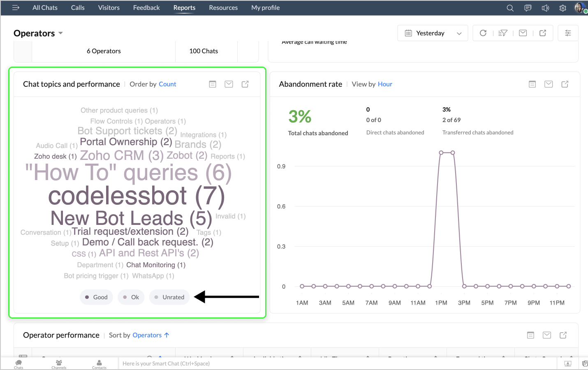Open the Chats icon in bottom bar
The width and height of the screenshot is (588, 370).
[x=19, y=364]
